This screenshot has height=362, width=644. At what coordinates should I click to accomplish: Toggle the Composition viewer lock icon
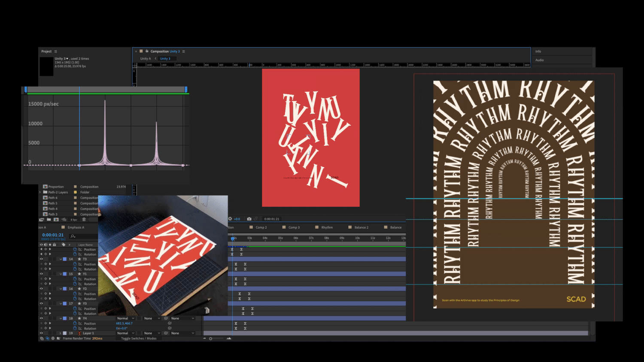(146, 51)
